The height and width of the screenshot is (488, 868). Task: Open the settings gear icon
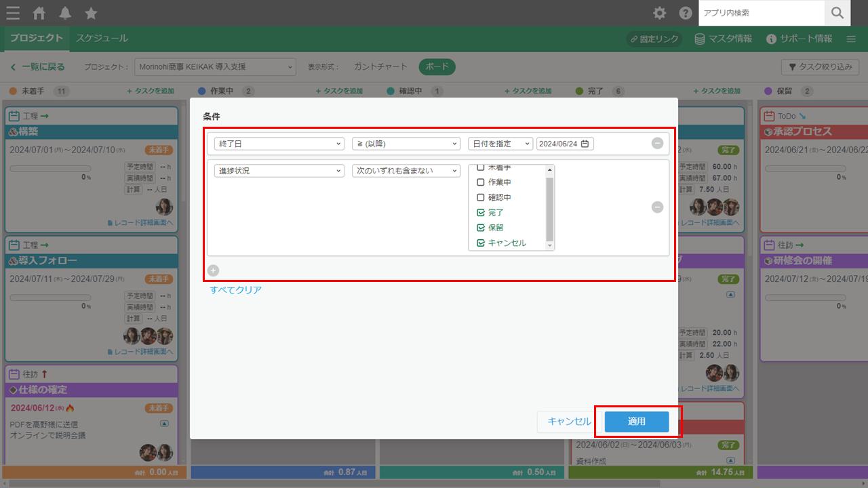pos(659,13)
